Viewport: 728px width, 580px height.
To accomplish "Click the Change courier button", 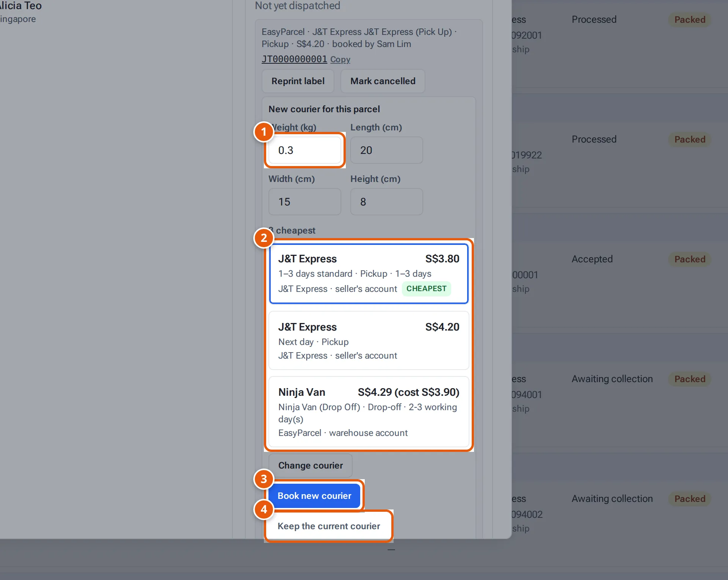I will point(310,466).
